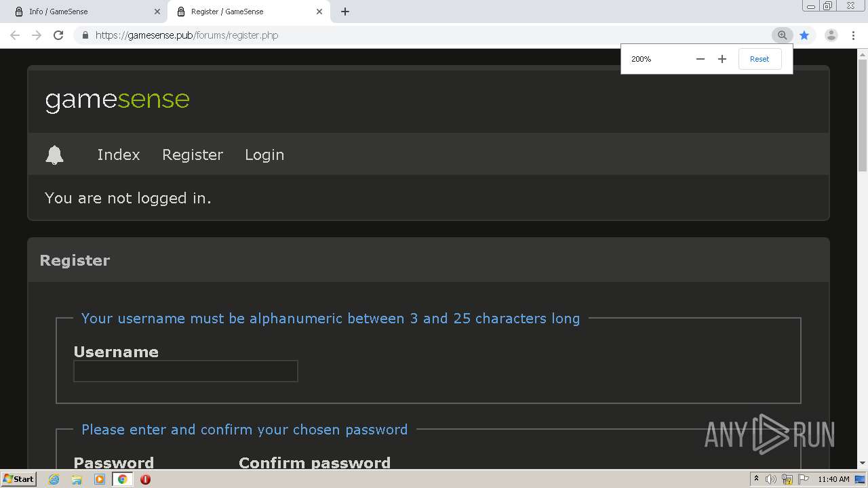The image size is (868, 488).
Task: Open the Windows Start button
Action: [18, 479]
